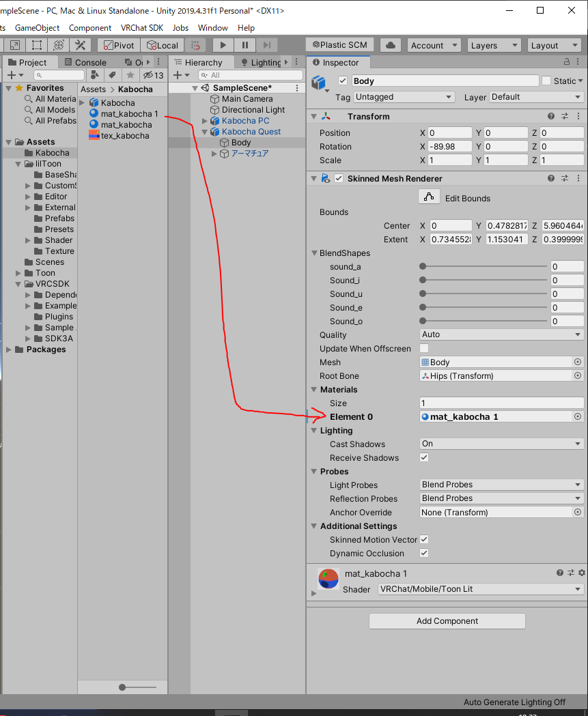The width and height of the screenshot is (588, 716).
Task: Open the Quality dropdown set to Auto
Action: point(501,334)
